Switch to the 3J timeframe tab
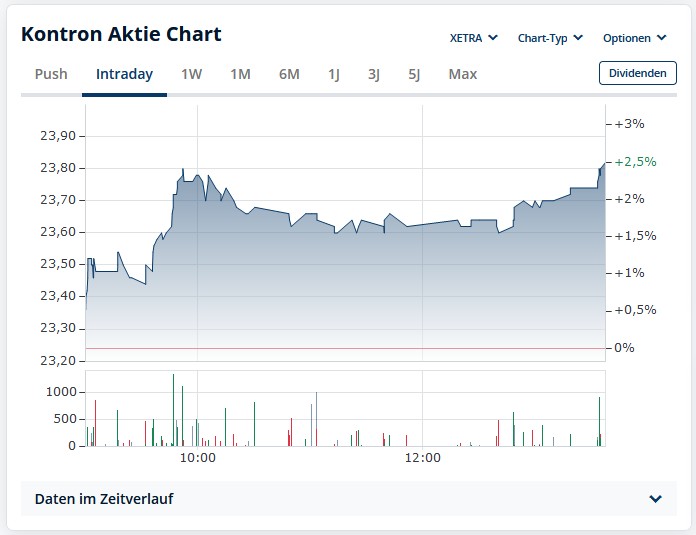The height and width of the screenshot is (535, 696). coord(374,74)
